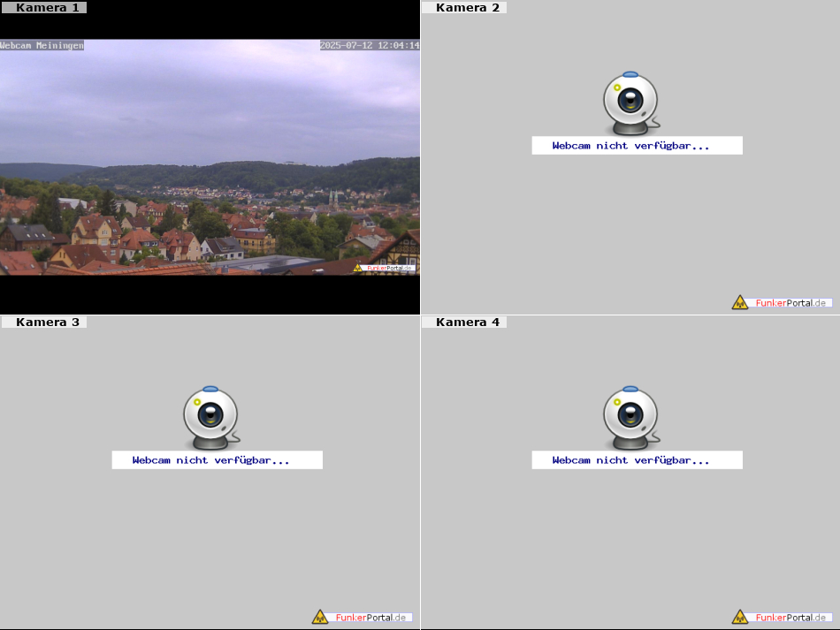The height and width of the screenshot is (630, 840).
Task: Click the webcam icon in Kamera 4
Action: coord(631,419)
